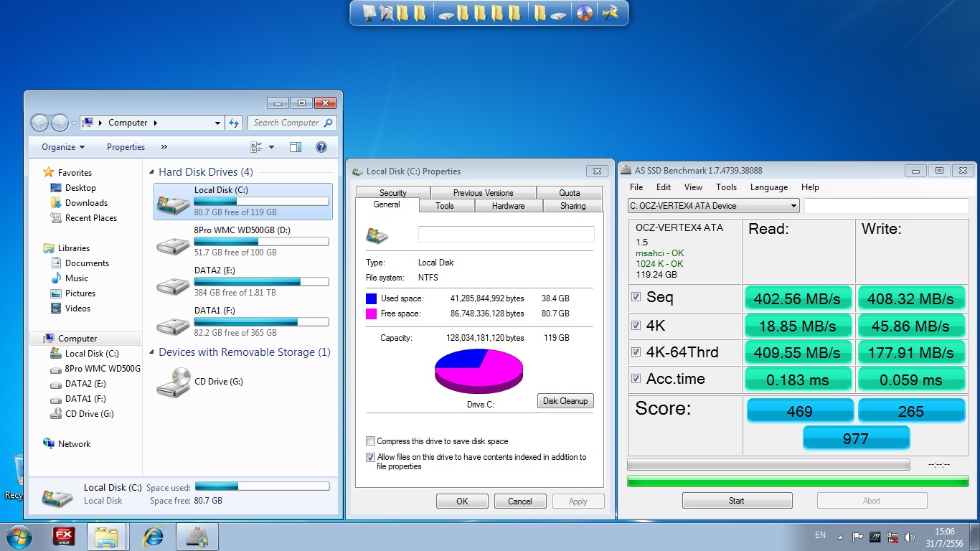Show the preview pane in Explorer
The image size is (980, 551).
pos(295,147)
